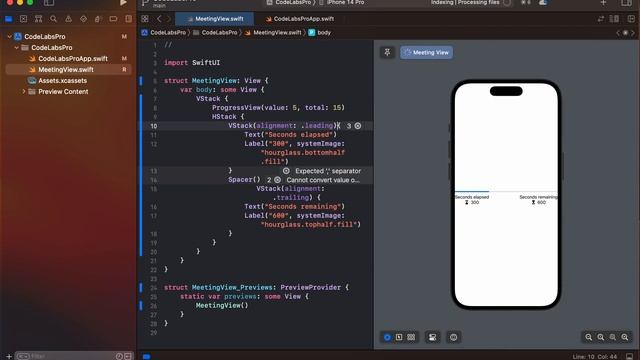Adjust editor options split icon
This screenshot has height=360, width=640.
(614, 19)
